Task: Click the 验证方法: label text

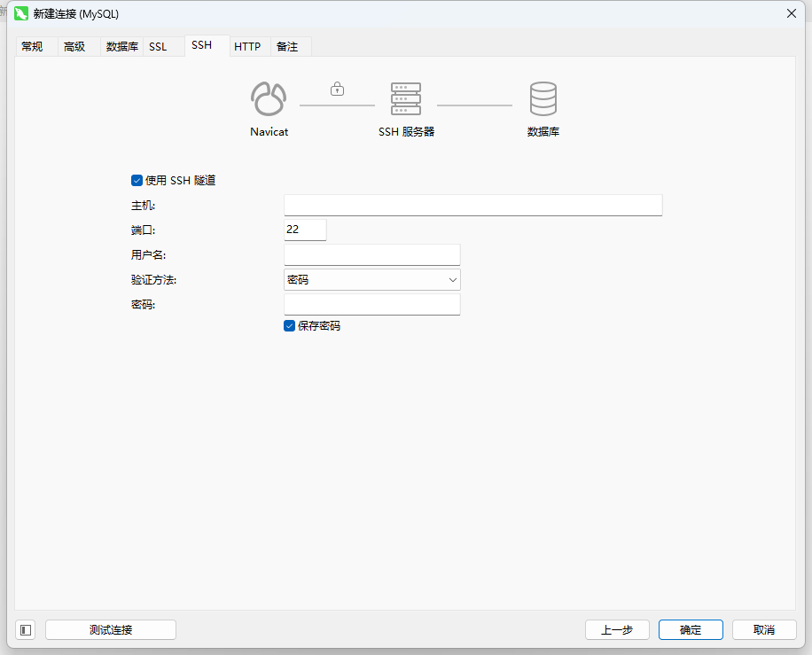Action: point(154,280)
